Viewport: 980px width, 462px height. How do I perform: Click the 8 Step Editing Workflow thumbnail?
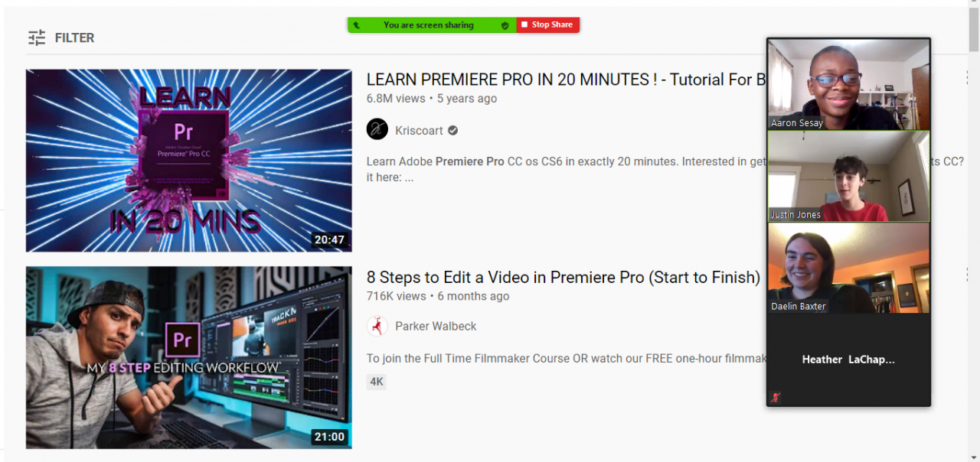pyautogui.click(x=189, y=357)
